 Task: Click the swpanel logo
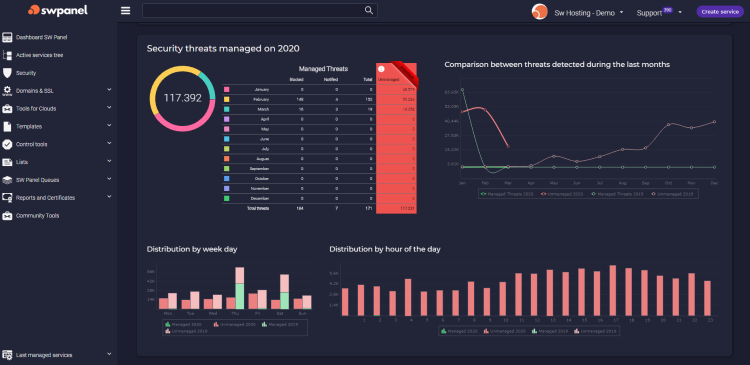pyautogui.click(x=58, y=10)
